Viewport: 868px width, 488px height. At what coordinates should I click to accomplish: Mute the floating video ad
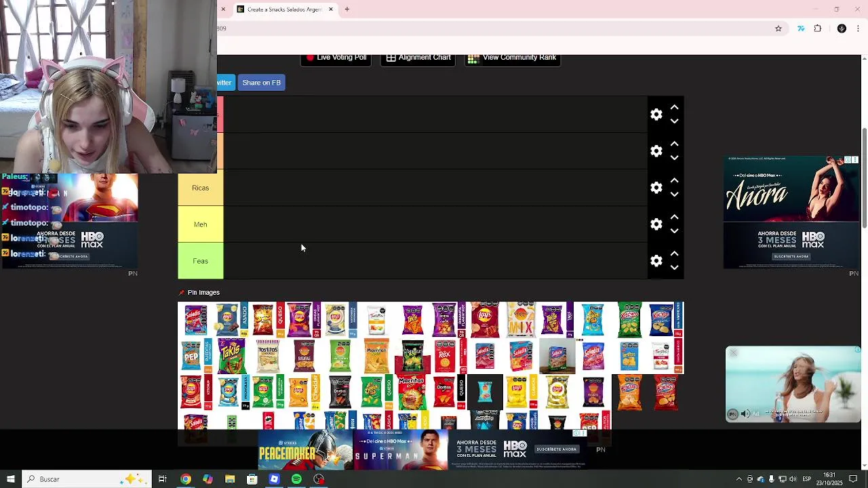click(745, 413)
